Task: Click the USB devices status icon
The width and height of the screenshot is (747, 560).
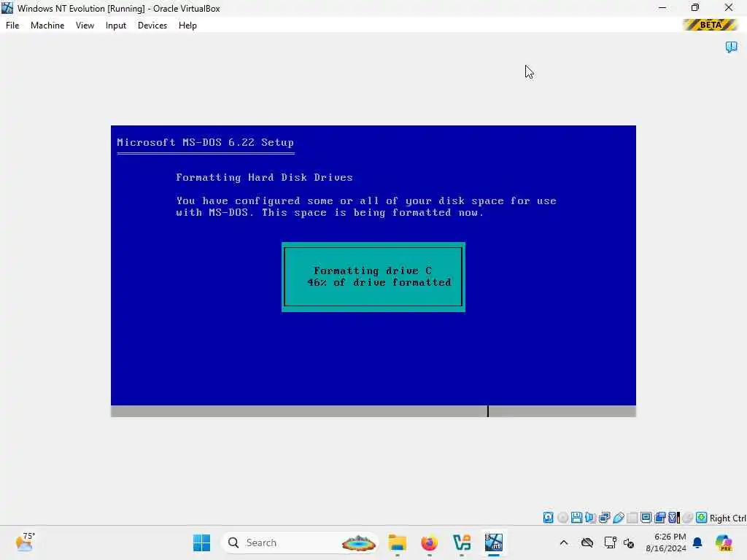Action: pyautogui.click(x=619, y=518)
